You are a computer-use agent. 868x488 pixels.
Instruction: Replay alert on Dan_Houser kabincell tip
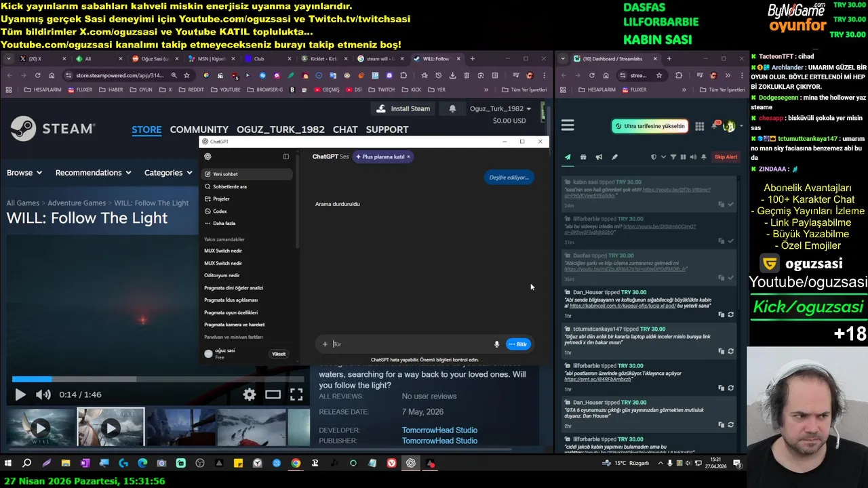[730, 314]
